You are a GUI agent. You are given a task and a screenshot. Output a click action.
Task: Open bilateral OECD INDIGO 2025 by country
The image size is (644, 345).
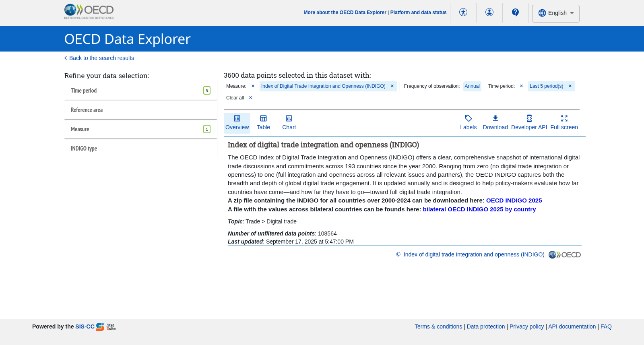pyautogui.click(x=479, y=209)
